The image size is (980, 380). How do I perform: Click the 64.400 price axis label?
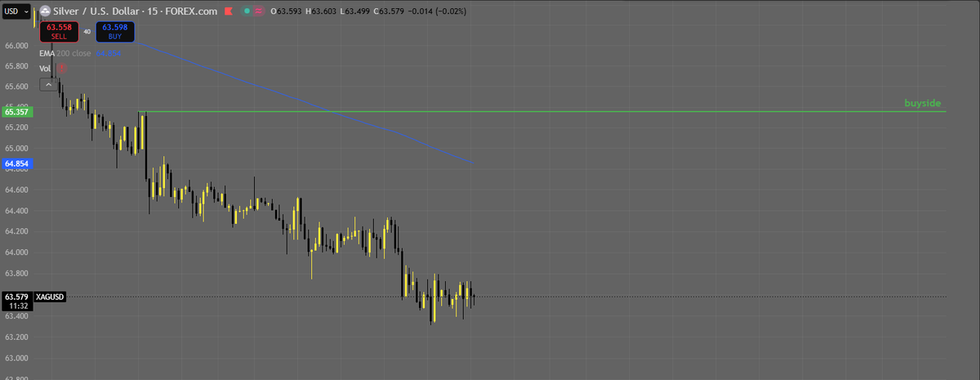tap(17, 211)
